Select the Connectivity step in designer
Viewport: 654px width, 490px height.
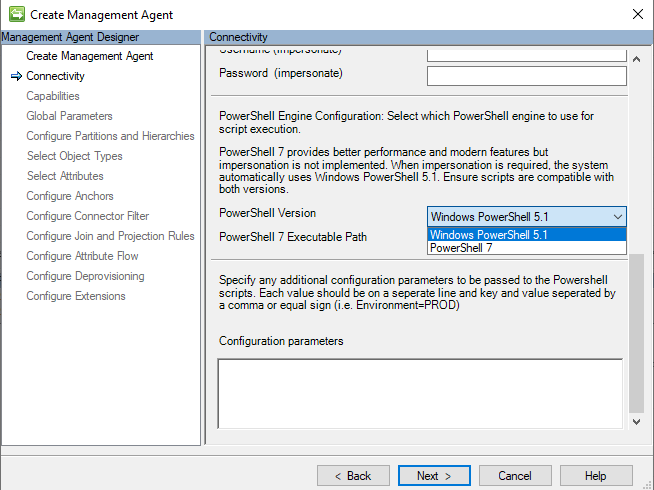tap(55, 76)
